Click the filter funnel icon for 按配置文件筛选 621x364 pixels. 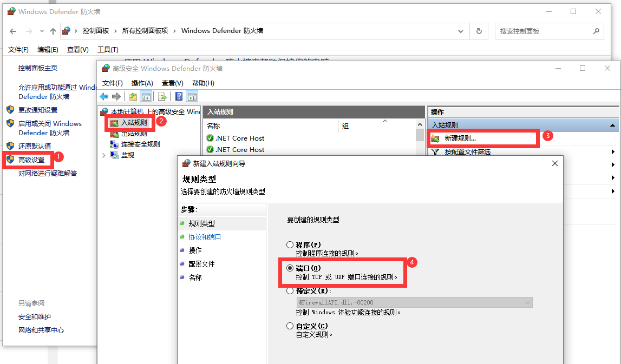tap(435, 152)
